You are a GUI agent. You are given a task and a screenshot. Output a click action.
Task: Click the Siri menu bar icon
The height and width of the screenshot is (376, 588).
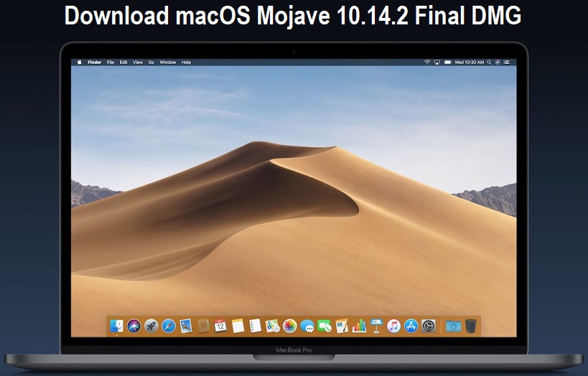[x=498, y=62]
